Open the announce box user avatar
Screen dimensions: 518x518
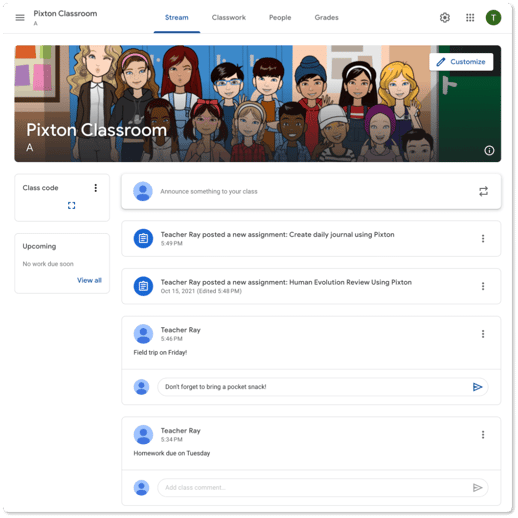143,191
